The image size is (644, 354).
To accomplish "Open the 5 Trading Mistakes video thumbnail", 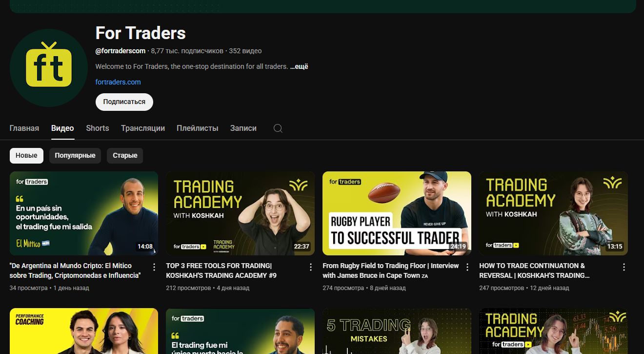I will pos(397,331).
